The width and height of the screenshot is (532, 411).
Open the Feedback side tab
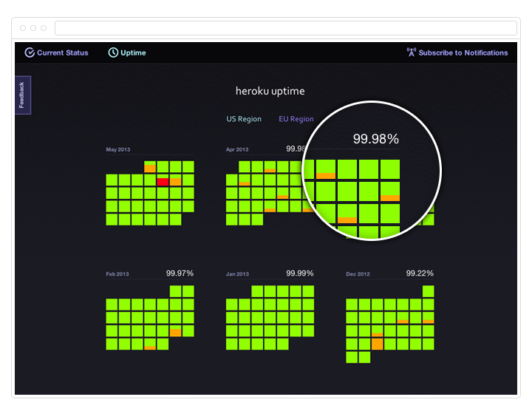(22, 95)
